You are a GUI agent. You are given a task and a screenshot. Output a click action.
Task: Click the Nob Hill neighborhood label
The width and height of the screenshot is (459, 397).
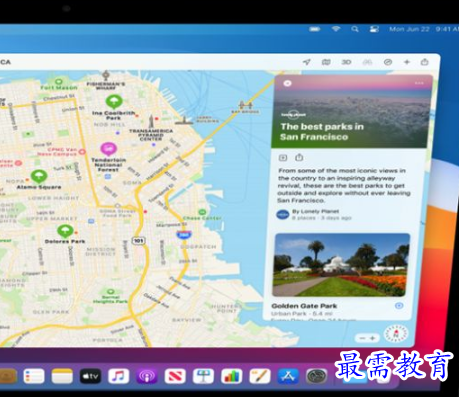110,124
